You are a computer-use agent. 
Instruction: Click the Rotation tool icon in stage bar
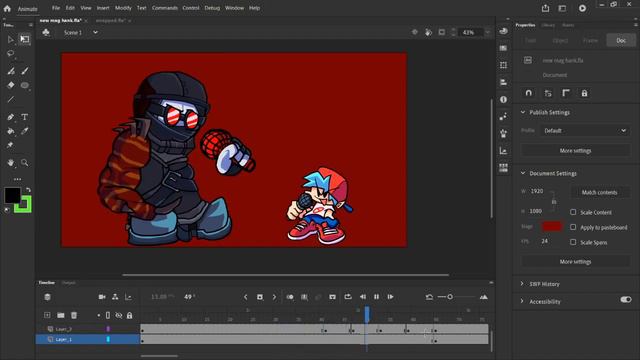428,32
